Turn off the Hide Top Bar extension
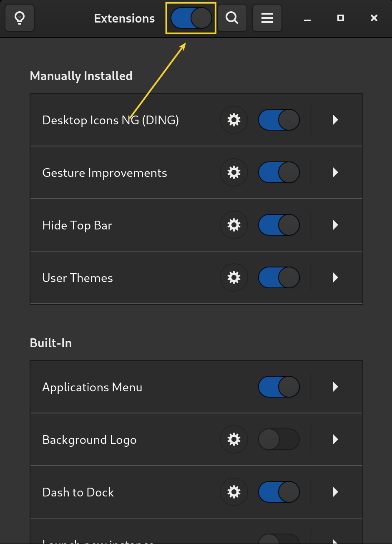 point(279,225)
